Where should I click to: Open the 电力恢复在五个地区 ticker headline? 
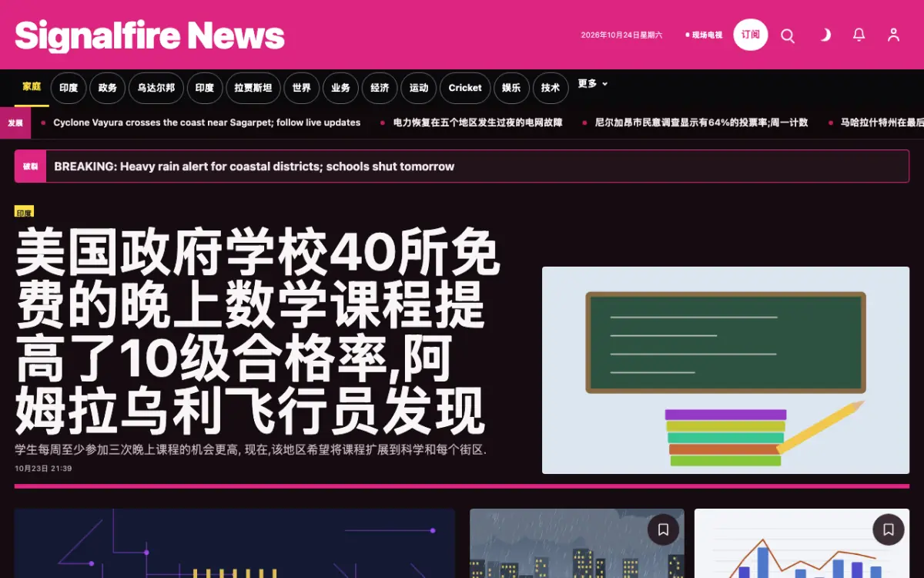pos(477,123)
